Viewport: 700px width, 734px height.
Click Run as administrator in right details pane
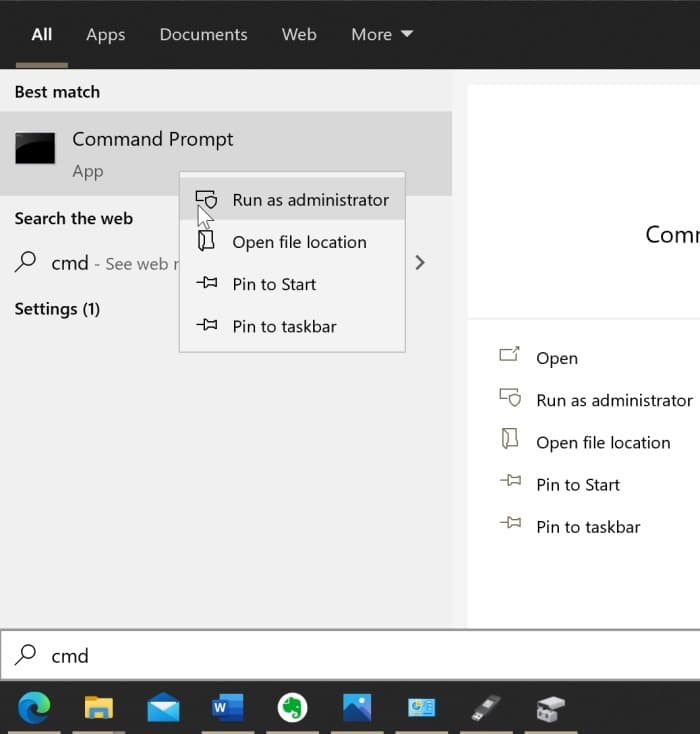click(x=614, y=400)
